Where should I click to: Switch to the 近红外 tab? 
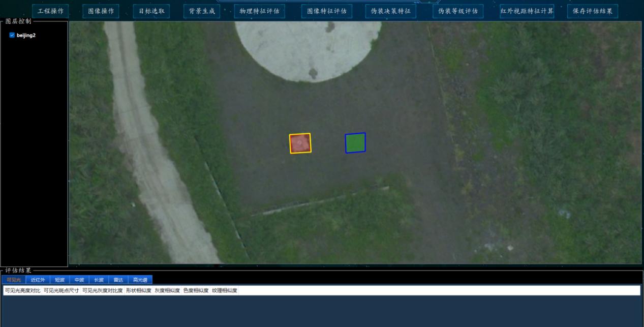pyautogui.click(x=38, y=280)
